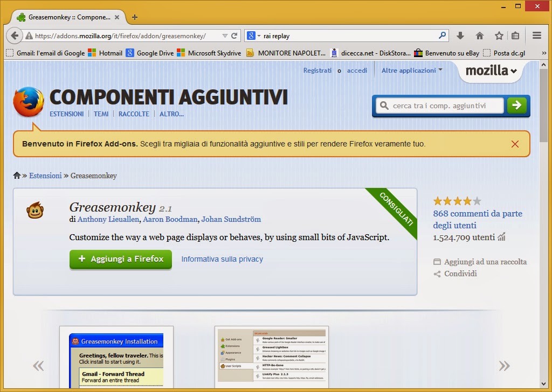Select the Greasemonkey :: Componenti tab
Viewport: 552px width, 392px height.
(x=68, y=17)
